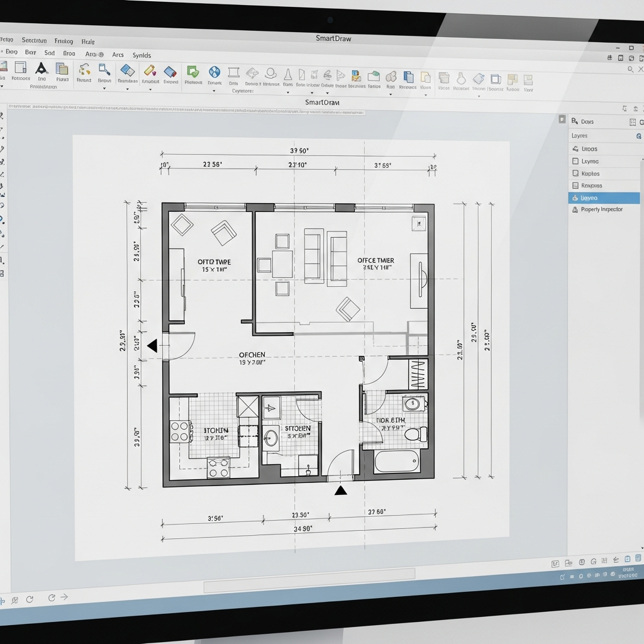Click the green Photocuit shield icon

click(193, 72)
